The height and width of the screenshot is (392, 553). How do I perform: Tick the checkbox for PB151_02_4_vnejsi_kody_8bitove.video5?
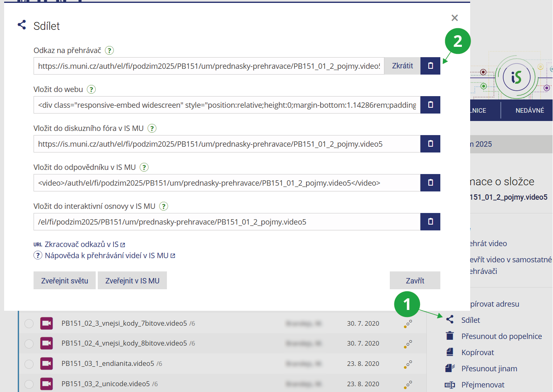(29, 344)
